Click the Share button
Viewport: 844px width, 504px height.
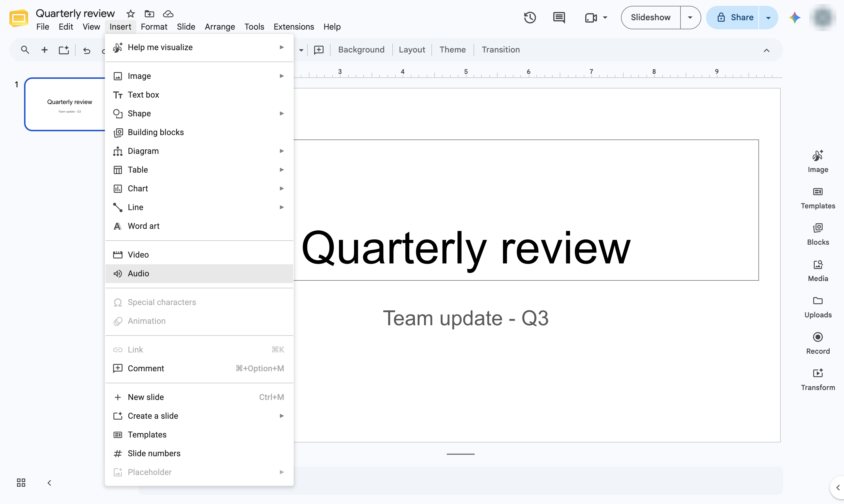[x=732, y=17]
